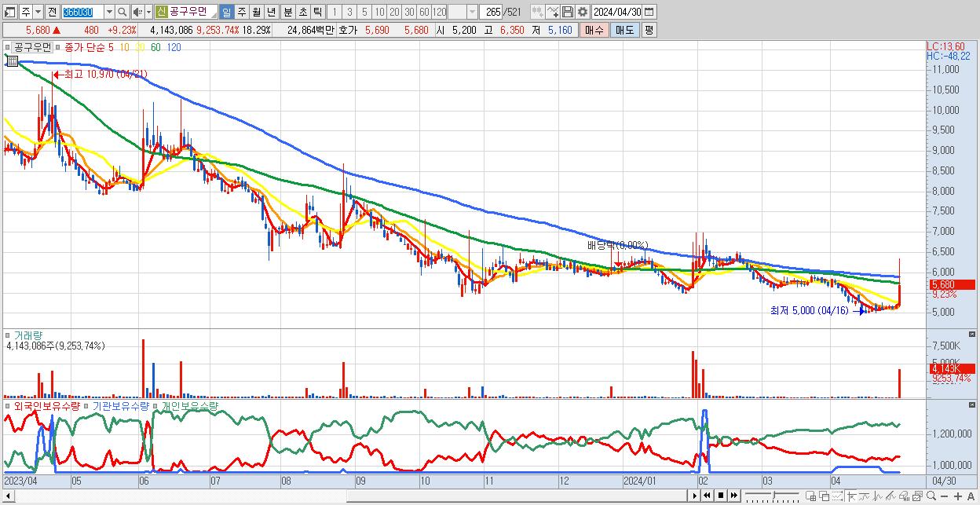Image resolution: width=980 pixels, height=505 pixels.
Task: Fast-forward the chart replay
Action: point(733,496)
